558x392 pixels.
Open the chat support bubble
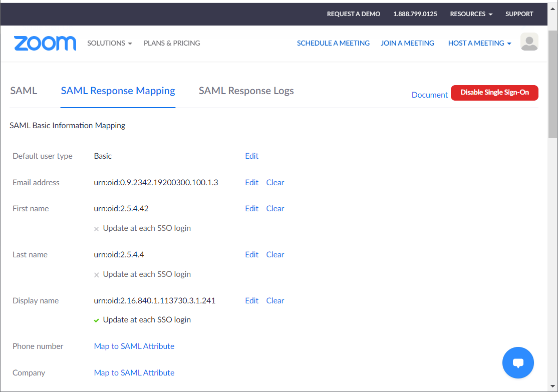pos(518,362)
